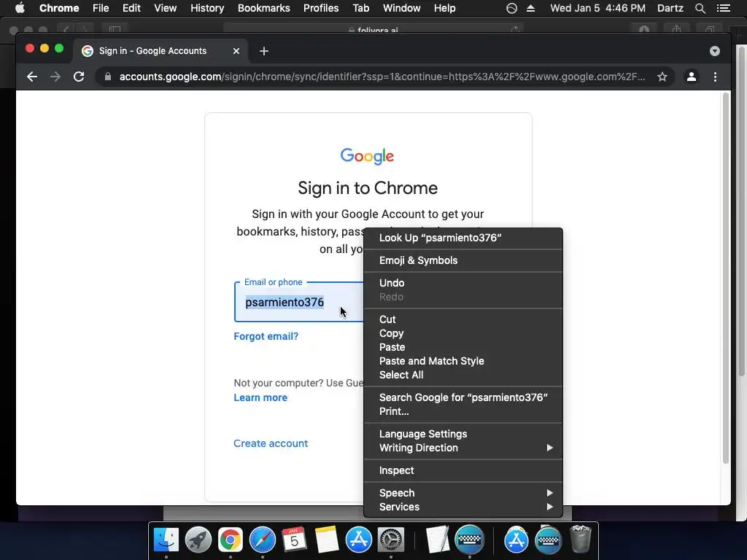747x560 pixels.
Task: Click the Chrome icon in the Dock
Action: click(x=230, y=540)
